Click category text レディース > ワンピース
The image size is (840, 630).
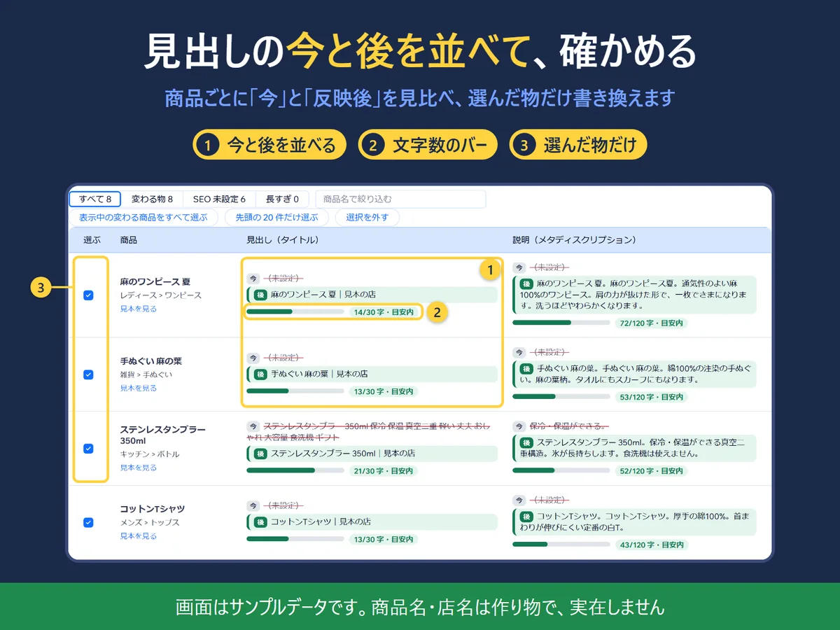pos(160,295)
